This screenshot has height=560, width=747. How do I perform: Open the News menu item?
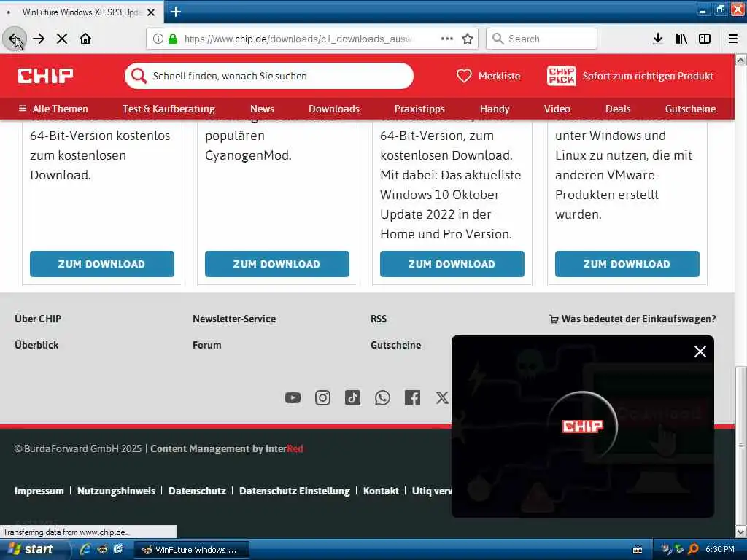coord(262,109)
